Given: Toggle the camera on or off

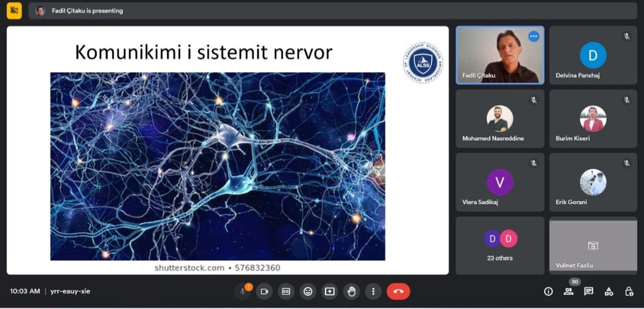Looking at the screenshot, I should [264, 291].
